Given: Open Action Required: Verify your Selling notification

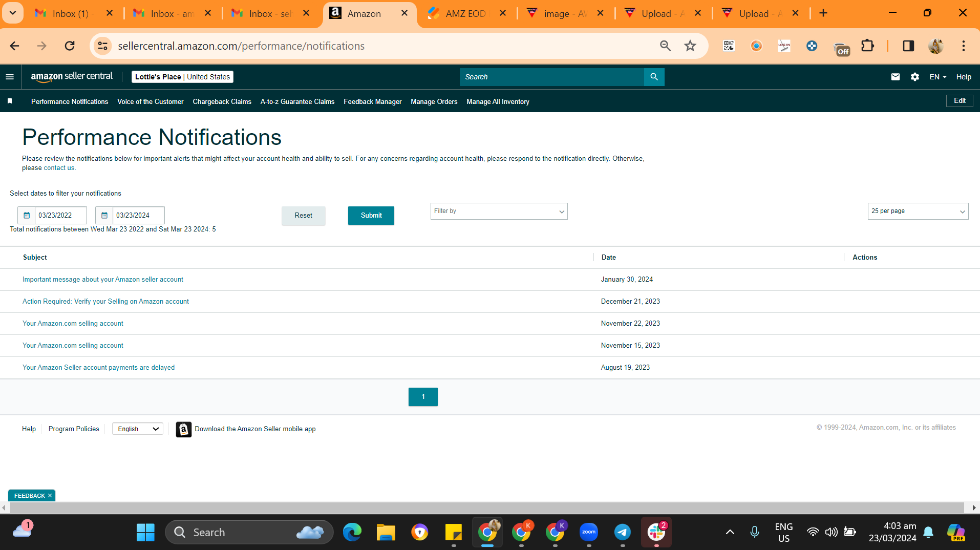Looking at the screenshot, I should 105,302.
